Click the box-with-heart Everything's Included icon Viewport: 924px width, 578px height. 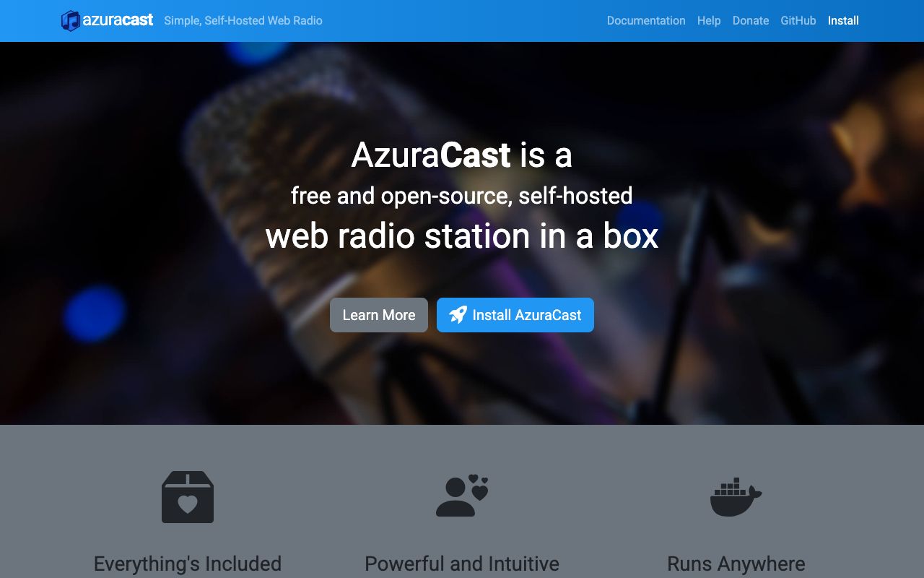click(x=188, y=497)
